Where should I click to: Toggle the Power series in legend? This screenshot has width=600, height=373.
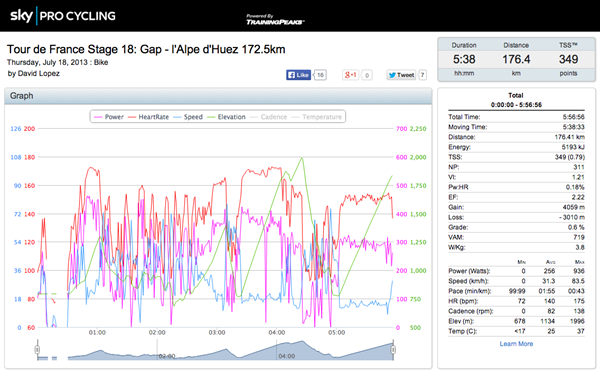(109, 117)
